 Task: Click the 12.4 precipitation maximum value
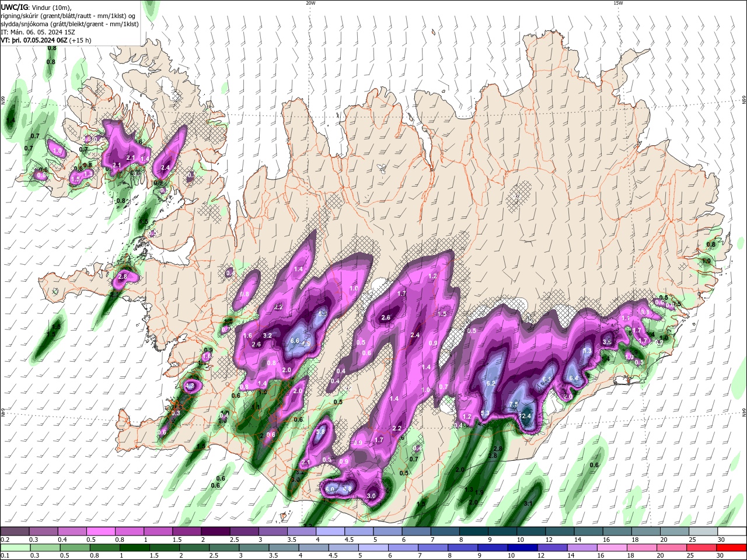(x=525, y=416)
